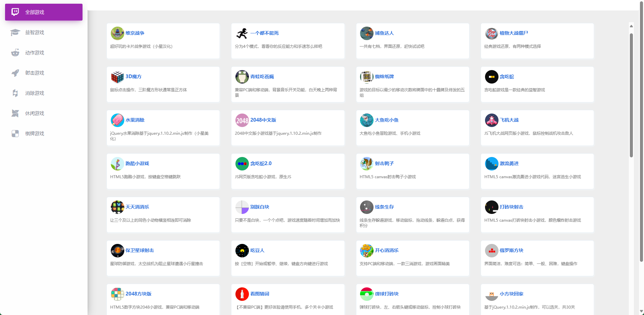The height and width of the screenshot is (315, 644).
Task: Click the plane icon for 飞机大战
Action: click(491, 120)
